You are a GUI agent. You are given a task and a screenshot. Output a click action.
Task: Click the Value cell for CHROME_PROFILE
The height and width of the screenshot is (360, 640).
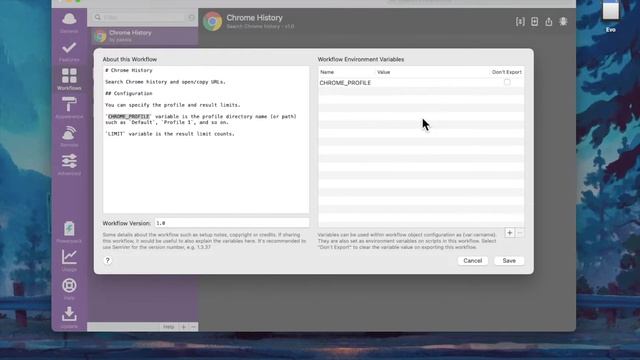432,83
